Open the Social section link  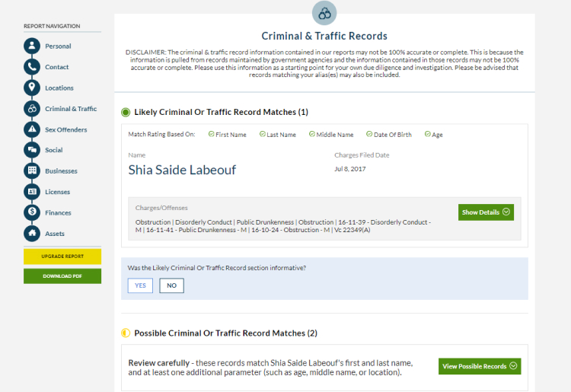click(54, 150)
